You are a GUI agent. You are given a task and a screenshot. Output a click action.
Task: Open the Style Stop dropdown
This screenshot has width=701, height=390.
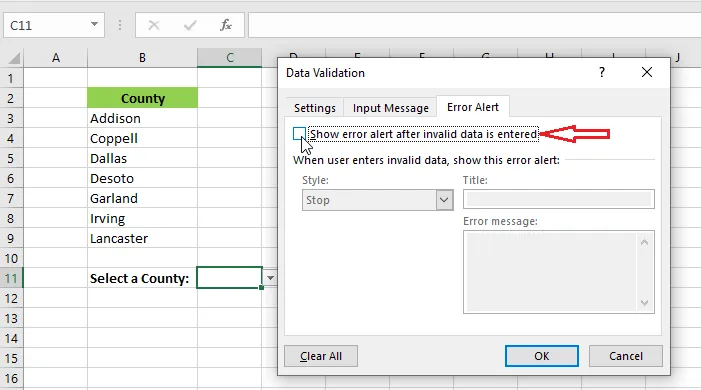tap(377, 200)
